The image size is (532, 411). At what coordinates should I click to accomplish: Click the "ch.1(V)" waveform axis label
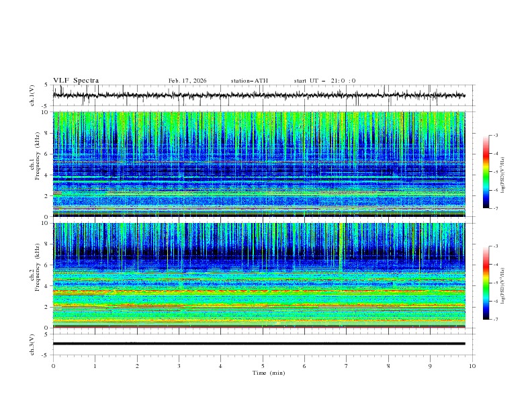tap(32, 95)
